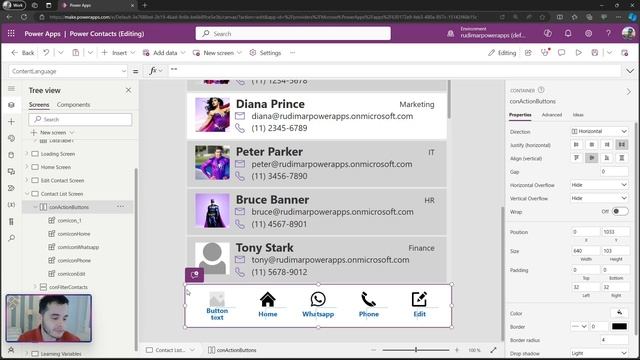Undo the last action
Screen dimensions: 640x360
click(46, 53)
